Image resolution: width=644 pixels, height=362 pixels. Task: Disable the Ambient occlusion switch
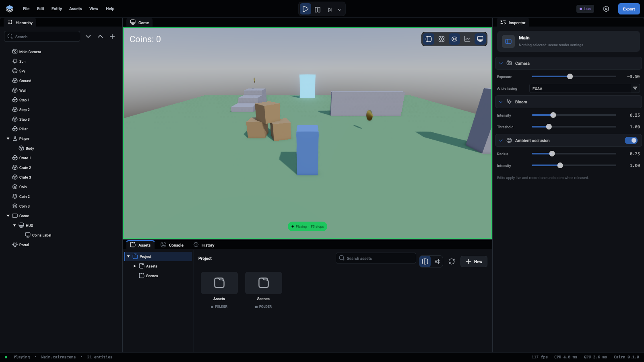pyautogui.click(x=631, y=140)
